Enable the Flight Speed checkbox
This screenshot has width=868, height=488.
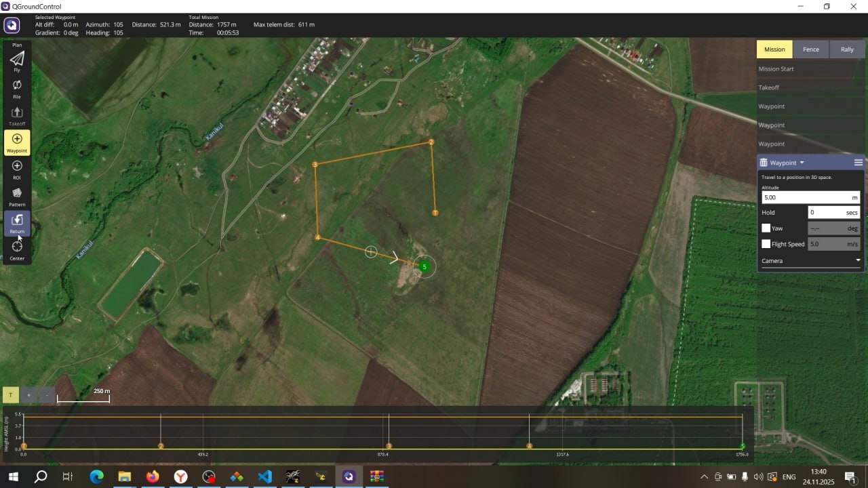pyautogui.click(x=766, y=244)
